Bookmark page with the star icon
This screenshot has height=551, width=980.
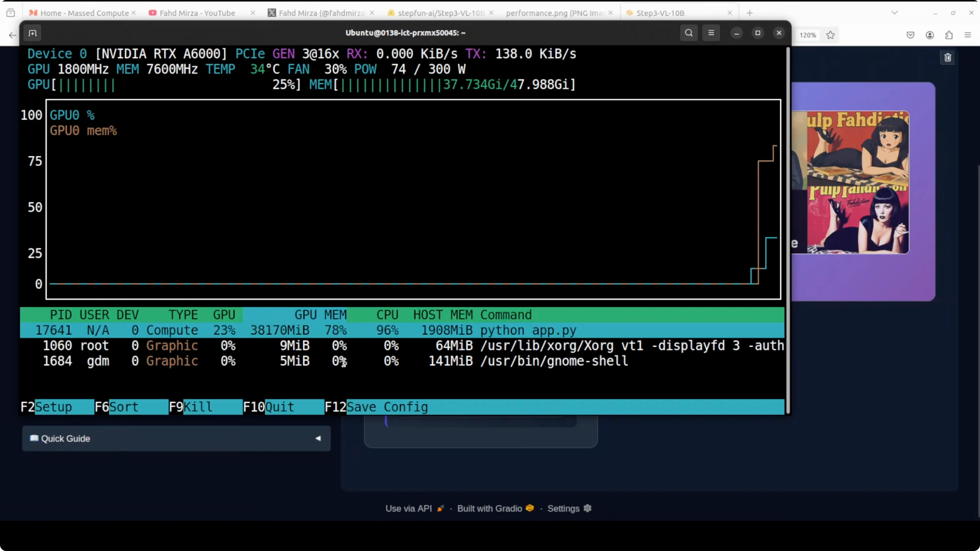(831, 35)
